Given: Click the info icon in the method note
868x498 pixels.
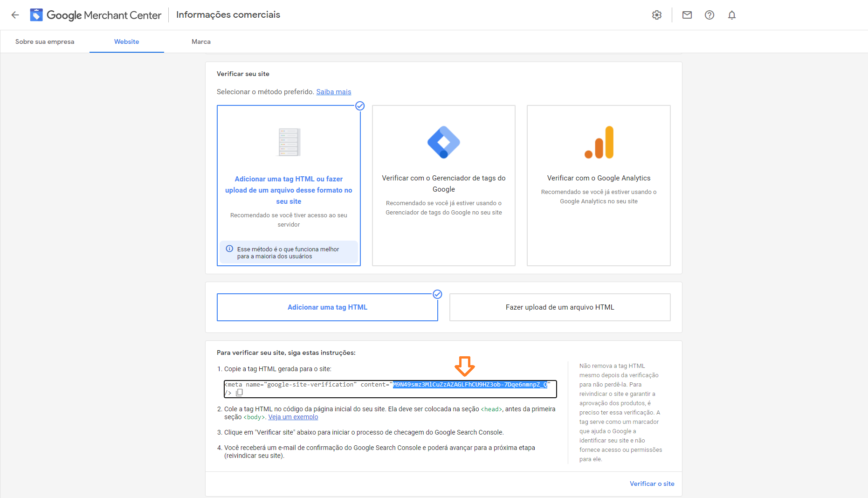Looking at the screenshot, I should (x=229, y=249).
